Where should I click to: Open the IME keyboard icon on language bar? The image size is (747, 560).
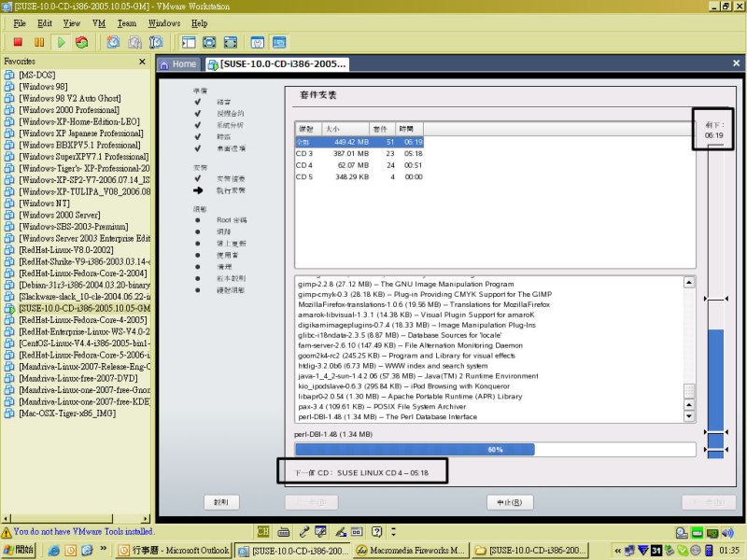coord(284,531)
